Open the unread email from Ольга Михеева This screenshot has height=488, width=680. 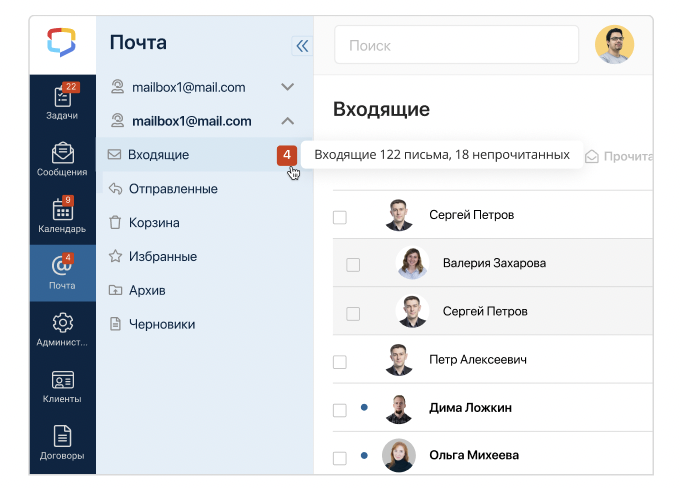(x=493, y=454)
